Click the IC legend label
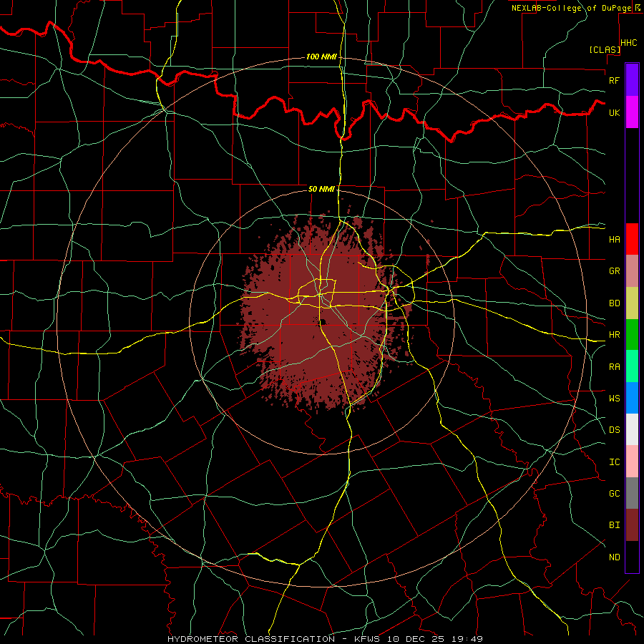This screenshot has height=644, width=644. pyautogui.click(x=614, y=462)
